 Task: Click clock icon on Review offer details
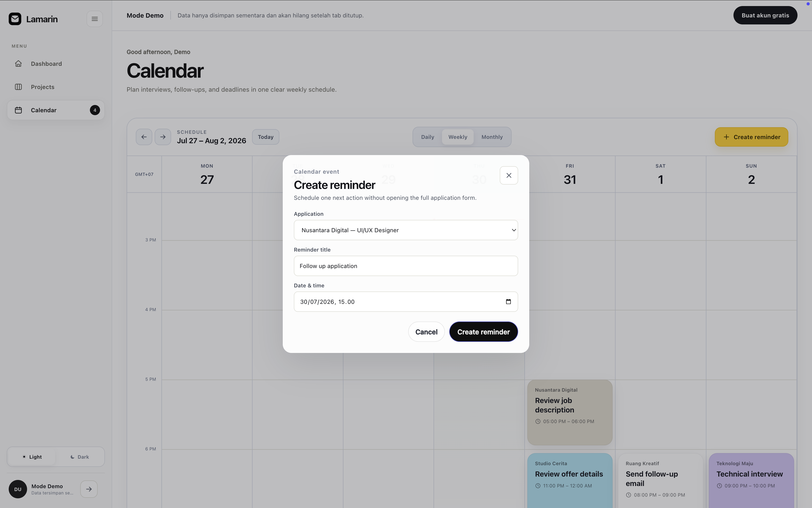[x=538, y=486]
